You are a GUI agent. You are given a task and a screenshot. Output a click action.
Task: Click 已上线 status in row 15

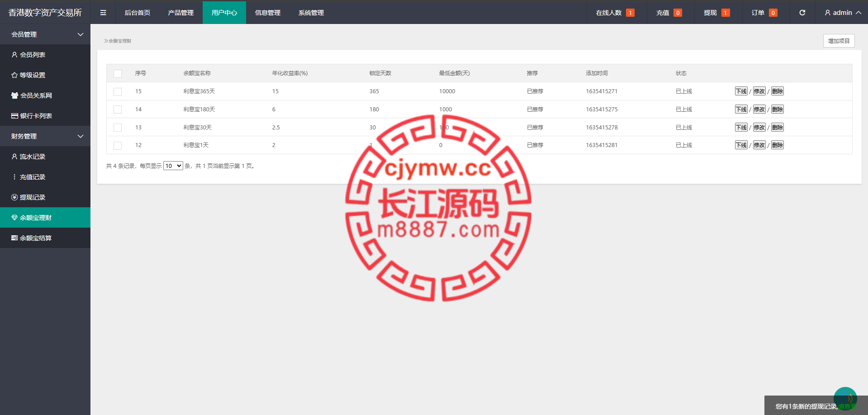coord(684,91)
